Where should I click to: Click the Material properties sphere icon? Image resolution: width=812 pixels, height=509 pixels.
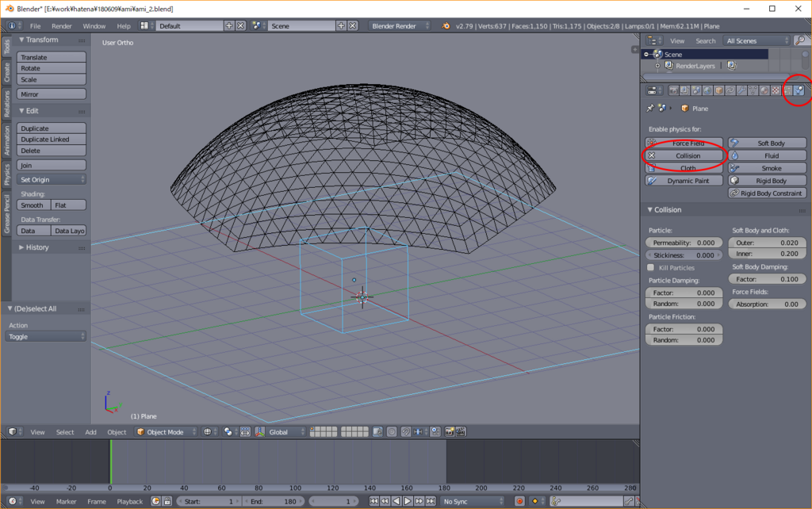tap(764, 90)
